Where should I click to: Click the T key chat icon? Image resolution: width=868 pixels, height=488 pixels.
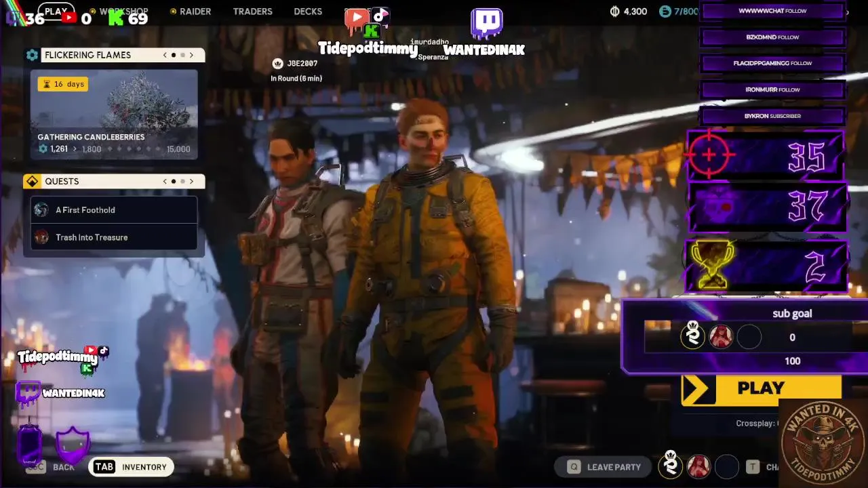click(x=753, y=466)
